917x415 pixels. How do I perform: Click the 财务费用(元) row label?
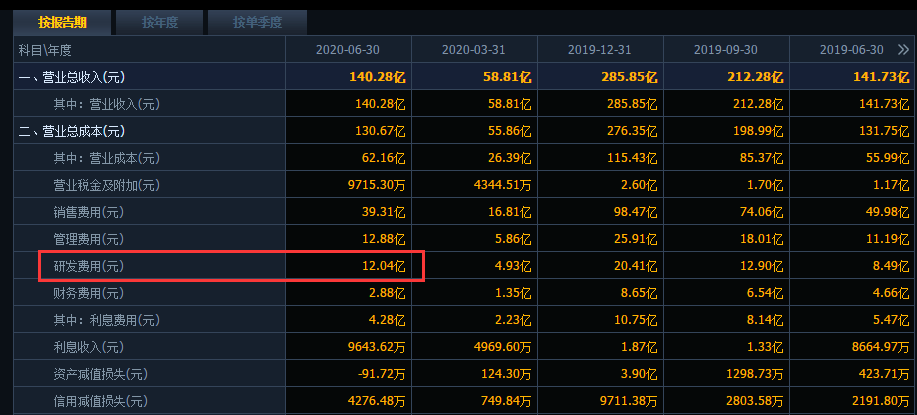(x=89, y=293)
